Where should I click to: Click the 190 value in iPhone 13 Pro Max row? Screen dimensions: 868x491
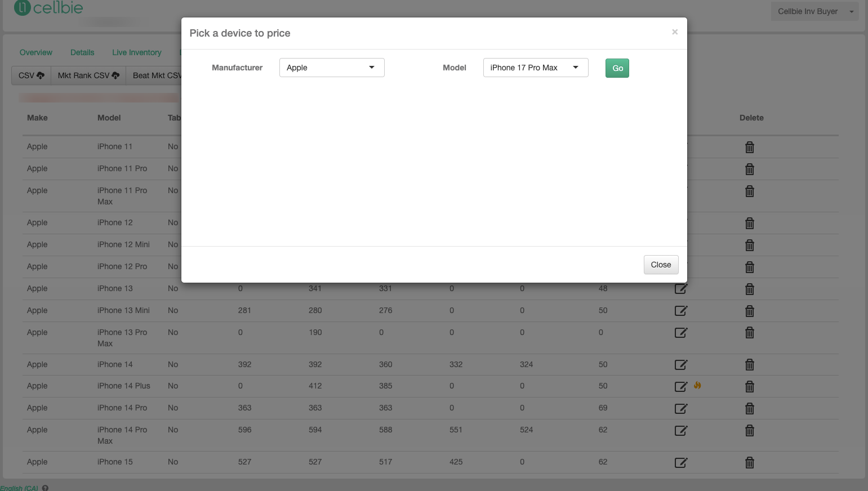click(x=315, y=332)
